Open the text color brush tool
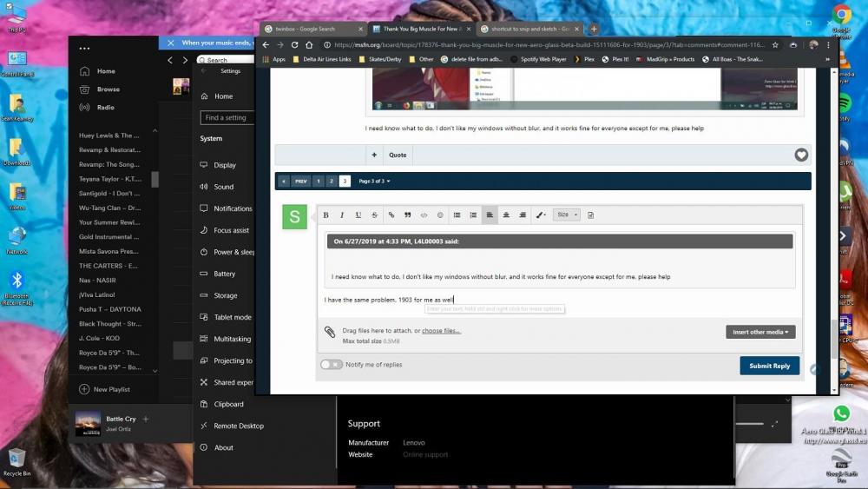The height and width of the screenshot is (489, 868). [x=540, y=215]
